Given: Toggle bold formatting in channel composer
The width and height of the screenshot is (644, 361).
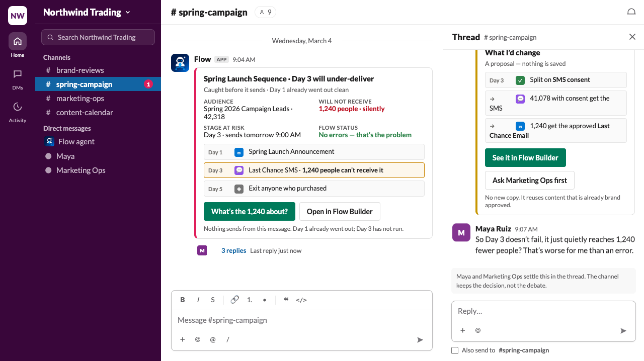Looking at the screenshot, I should (183, 300).
